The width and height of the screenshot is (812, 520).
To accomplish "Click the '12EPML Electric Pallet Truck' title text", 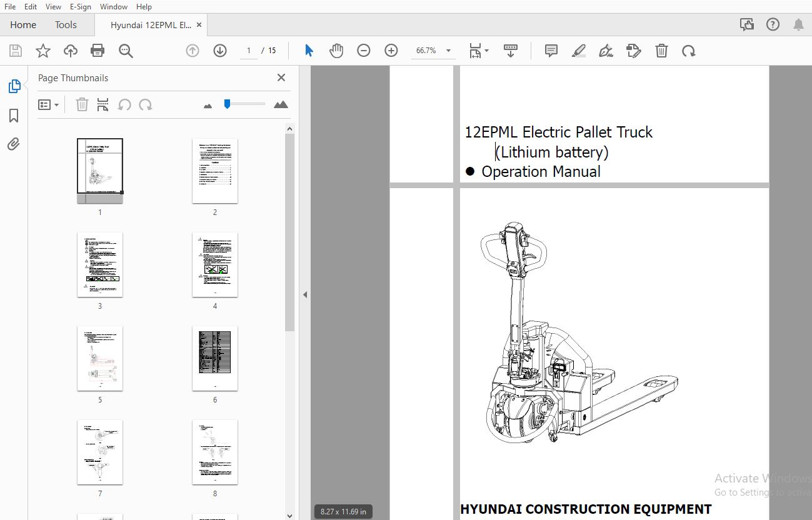I will pyautogui.click(x=558, y=132).
